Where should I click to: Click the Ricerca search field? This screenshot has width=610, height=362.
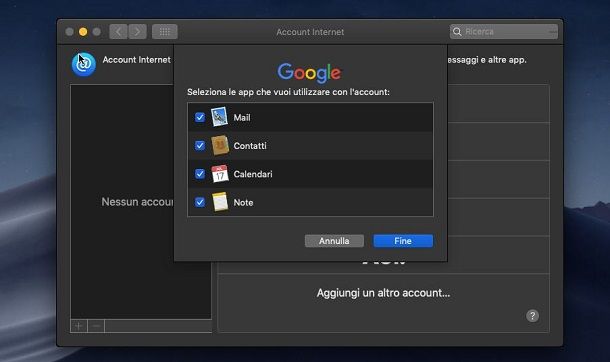click(x=504, y=31)
